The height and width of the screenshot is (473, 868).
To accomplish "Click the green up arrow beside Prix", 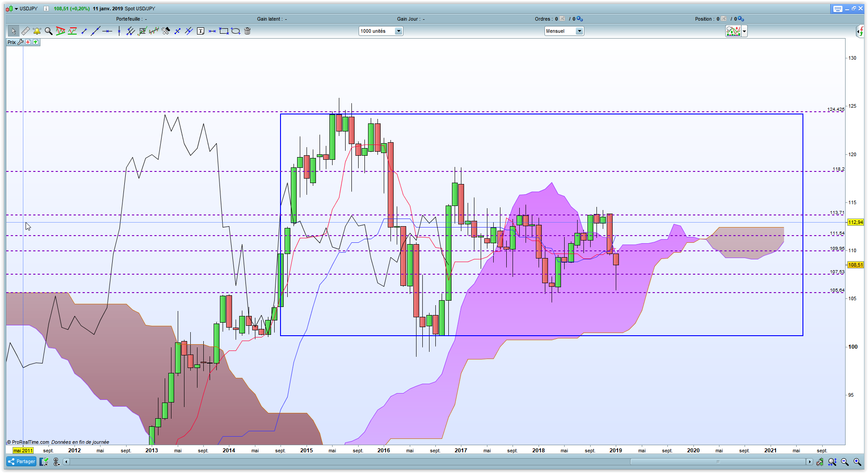I will click(x=35, y=42).
